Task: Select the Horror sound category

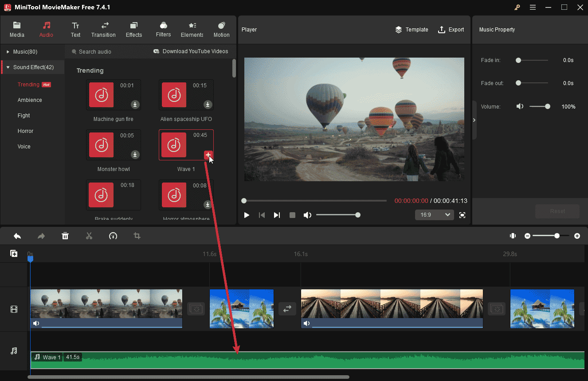Action: point(25,131)
